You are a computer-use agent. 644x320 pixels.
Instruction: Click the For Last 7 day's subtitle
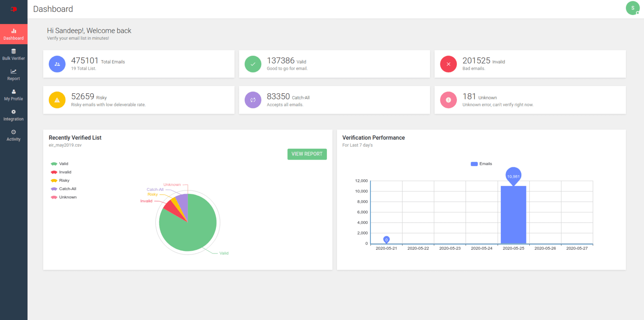click(x=357, y=145)
